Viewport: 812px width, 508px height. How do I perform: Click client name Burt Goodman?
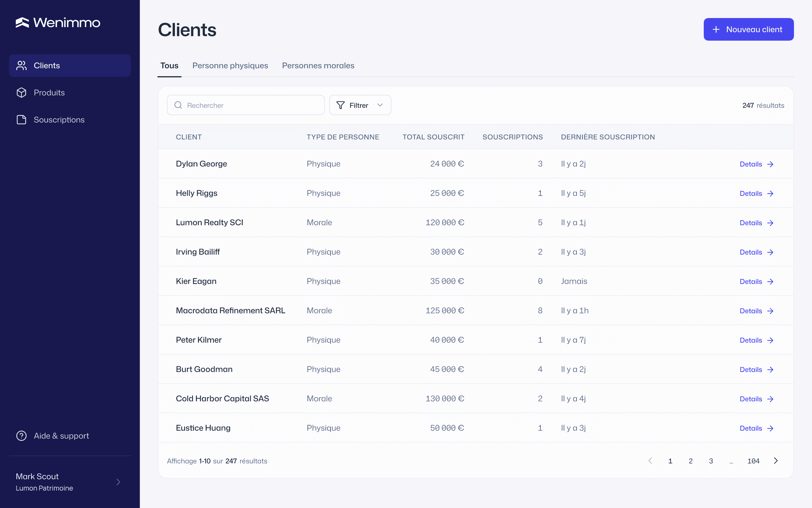click(x=204, y=369)
